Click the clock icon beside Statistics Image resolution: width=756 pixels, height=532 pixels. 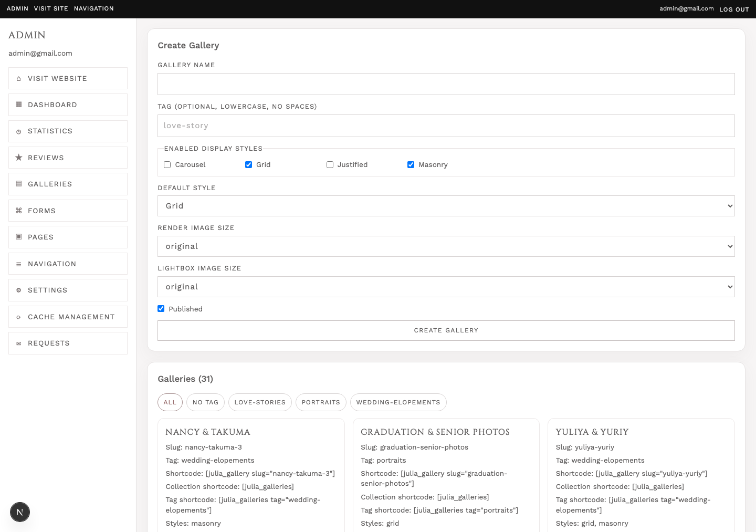pos(19,131)
